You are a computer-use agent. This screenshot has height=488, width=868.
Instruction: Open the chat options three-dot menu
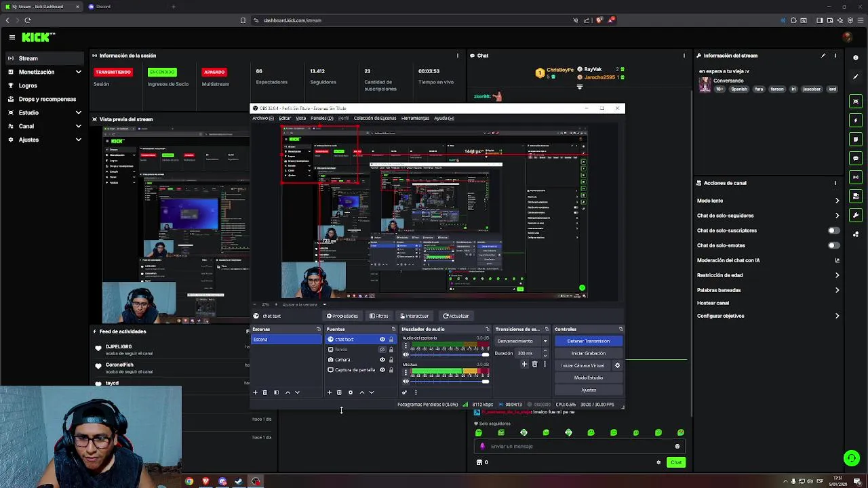coord(684,56)
